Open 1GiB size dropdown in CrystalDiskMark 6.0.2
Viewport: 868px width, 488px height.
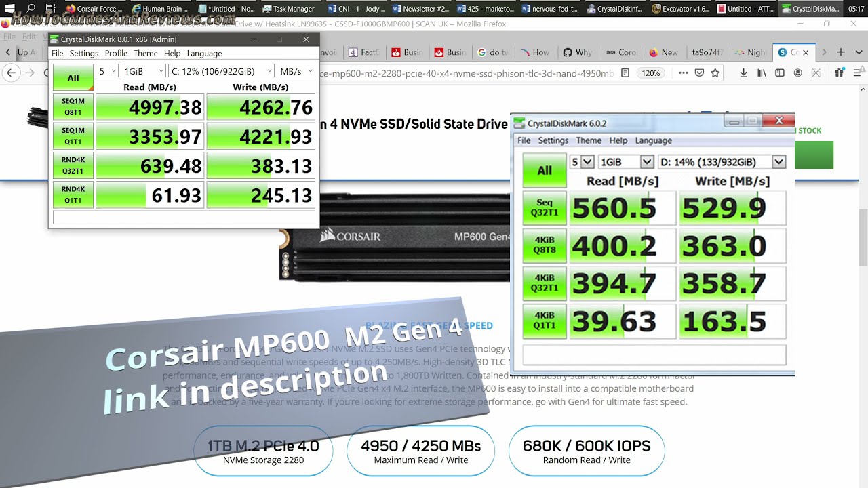(x=626, y=162)
